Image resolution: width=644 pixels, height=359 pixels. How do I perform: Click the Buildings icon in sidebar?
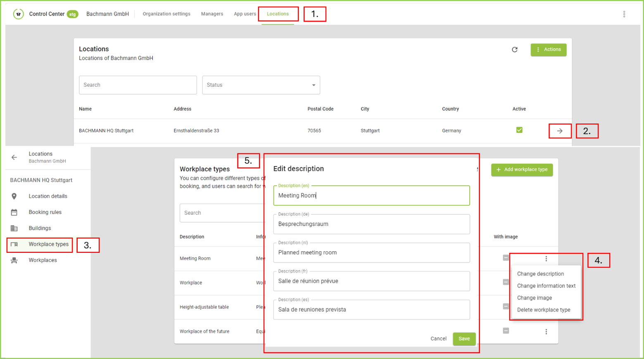click(14, 228)
